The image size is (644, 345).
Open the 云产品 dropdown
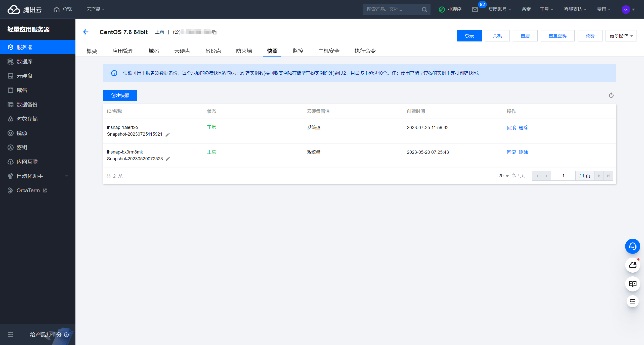click(96, 9)
